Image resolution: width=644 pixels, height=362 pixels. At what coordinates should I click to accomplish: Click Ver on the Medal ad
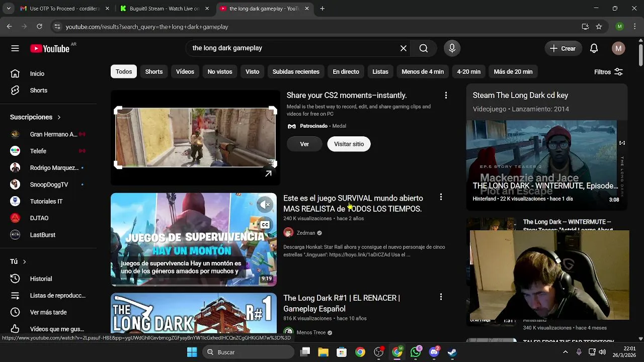[x=304, y=144]
